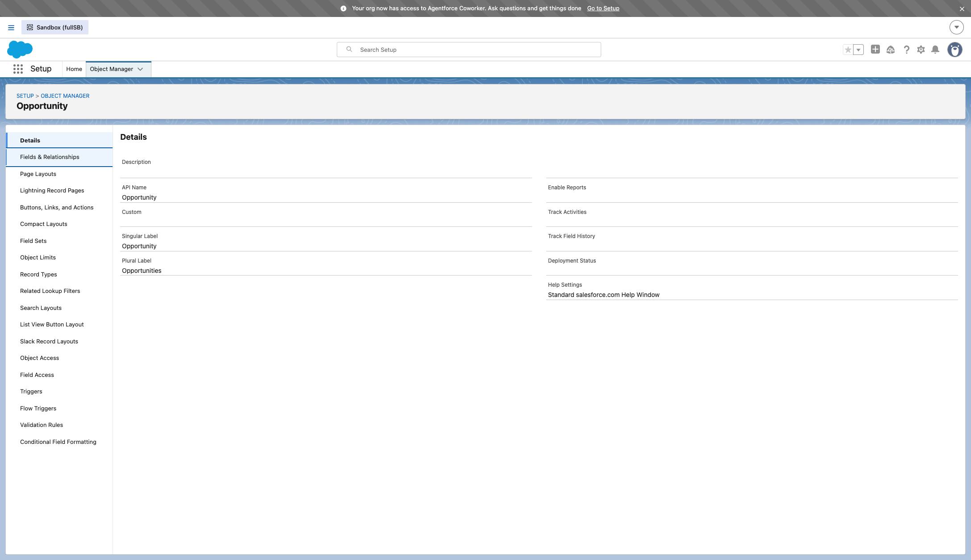Click the favorites star icon

click(848, 50)
